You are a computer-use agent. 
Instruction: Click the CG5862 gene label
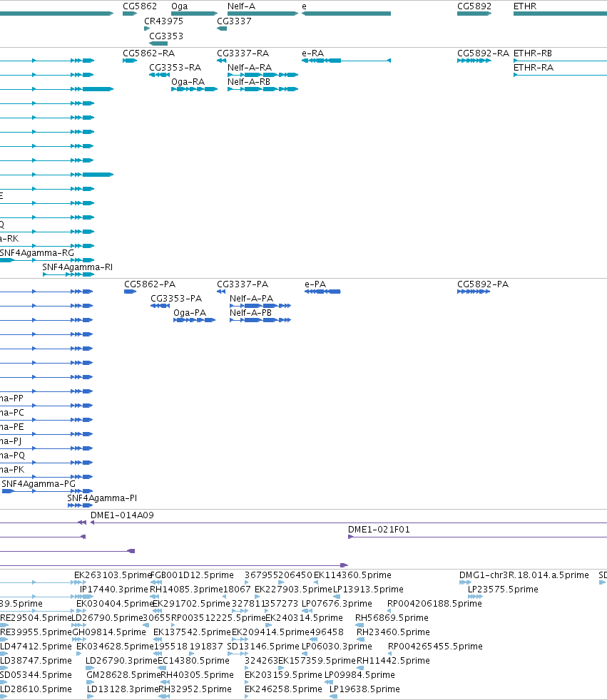coord(140,6)
